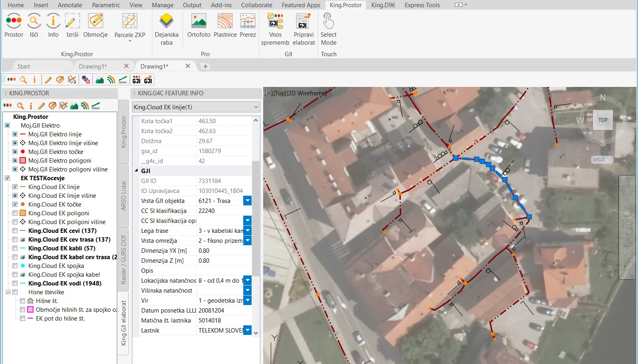The width and height of the screenshot is (638, 364).
Task: Select the Plastnice contour tool
Action: click(x=225, y=21)
